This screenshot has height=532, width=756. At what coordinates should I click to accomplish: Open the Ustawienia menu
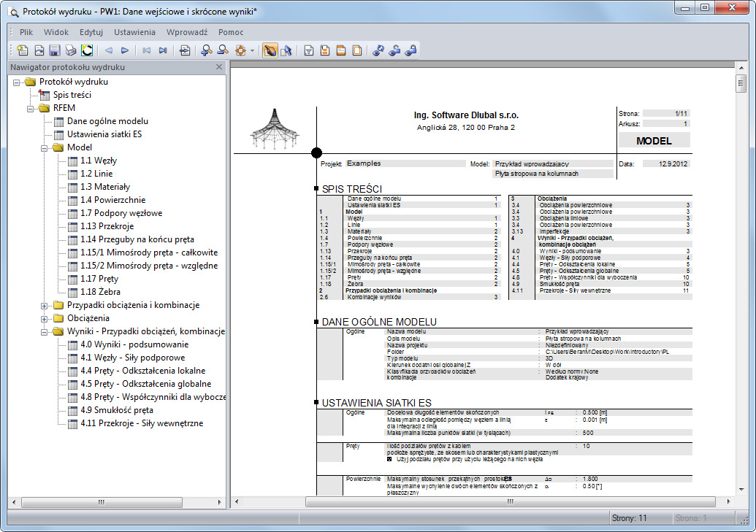point(134,32)
